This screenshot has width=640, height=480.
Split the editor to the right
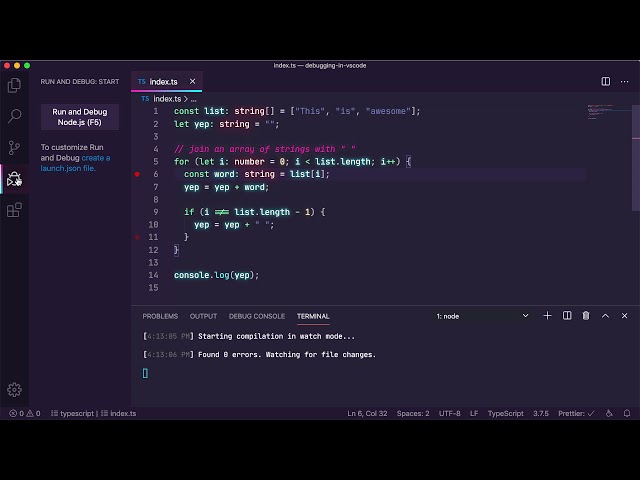click(x=606, y=82)
